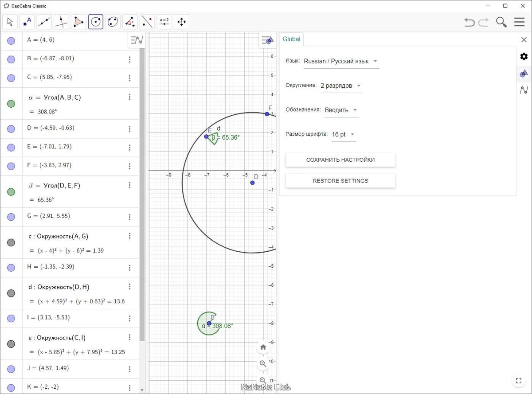Toggle visibility of circle c
The height and width of the screenshot is (394, 532).
11,242
